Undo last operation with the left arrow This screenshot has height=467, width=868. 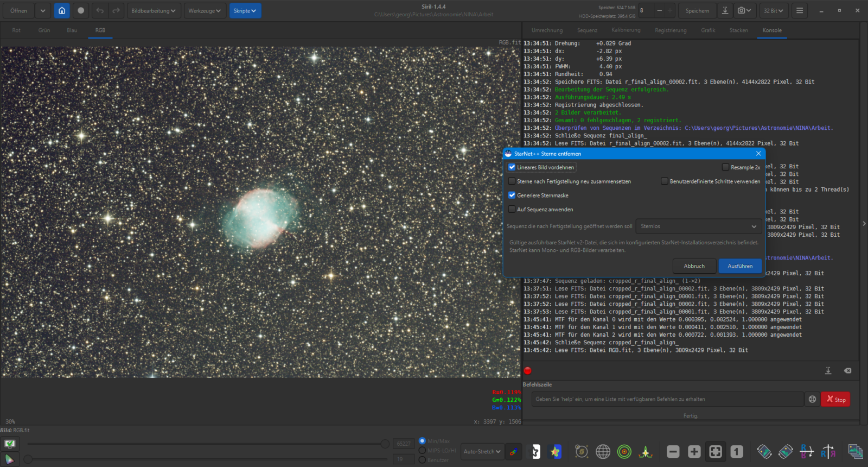point(100,10)
